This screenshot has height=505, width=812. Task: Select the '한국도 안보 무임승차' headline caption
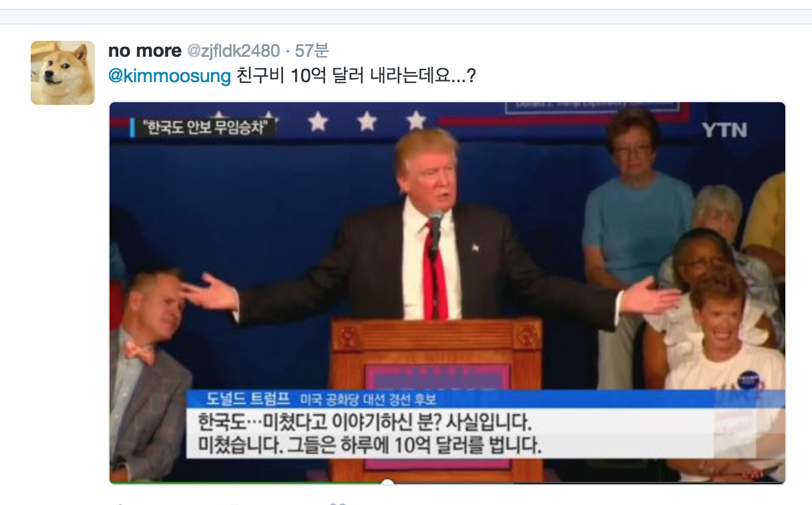(x=208, y=127)
